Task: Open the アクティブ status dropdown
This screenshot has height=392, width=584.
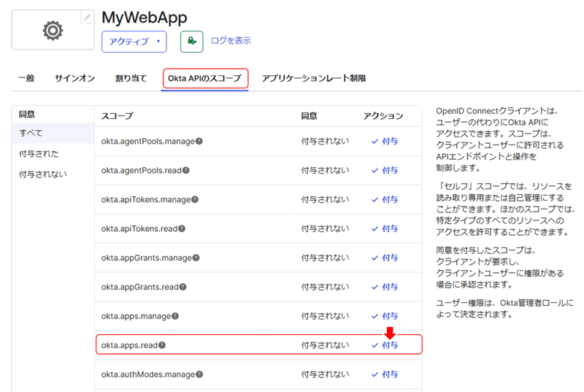Action: click(x=134, y=42)
